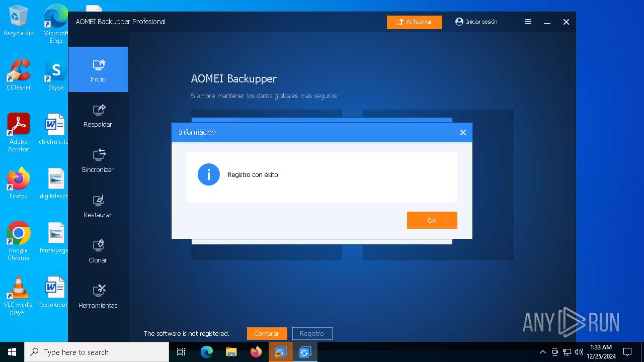This screenshot has height=362, width=644.
Task: Switch to the Sincronizar section
Action: click(98, 160)
